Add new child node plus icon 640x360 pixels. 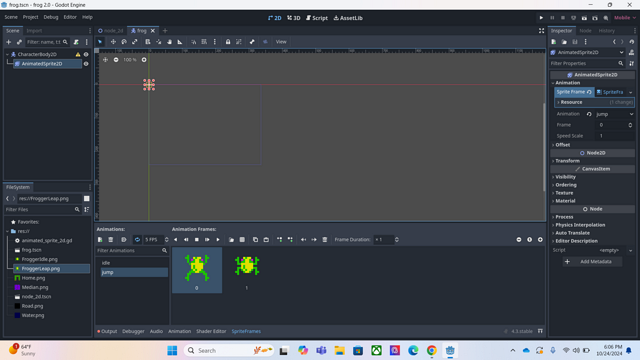pyautogui.click(x=8, y=42)
